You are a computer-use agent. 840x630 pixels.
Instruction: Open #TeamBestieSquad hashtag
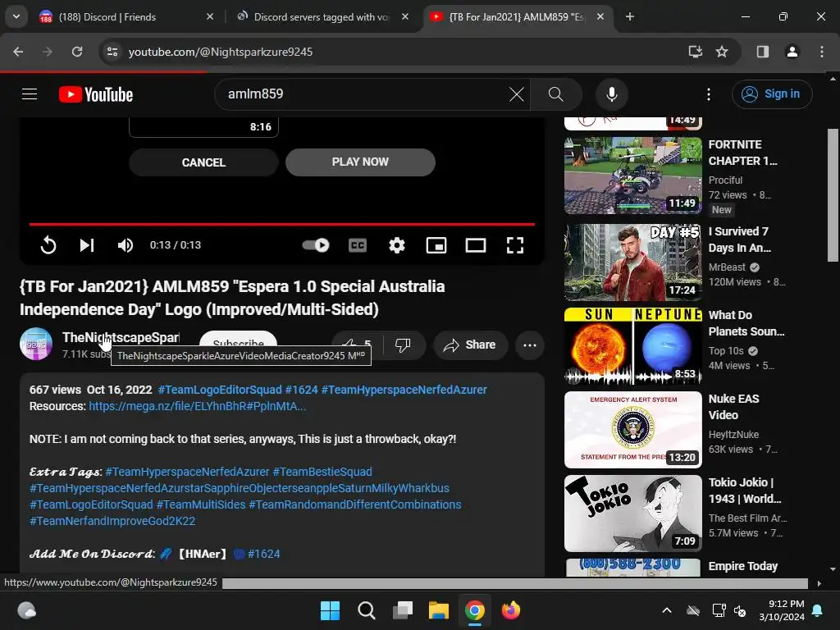(322, 472)
